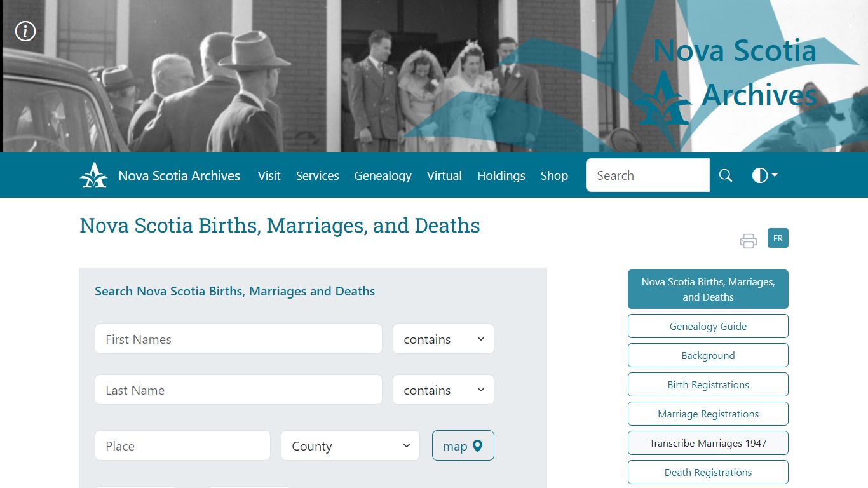This screenshot has width=868, height=488.
Task: Open the map location button
Action: pos(463,446)
